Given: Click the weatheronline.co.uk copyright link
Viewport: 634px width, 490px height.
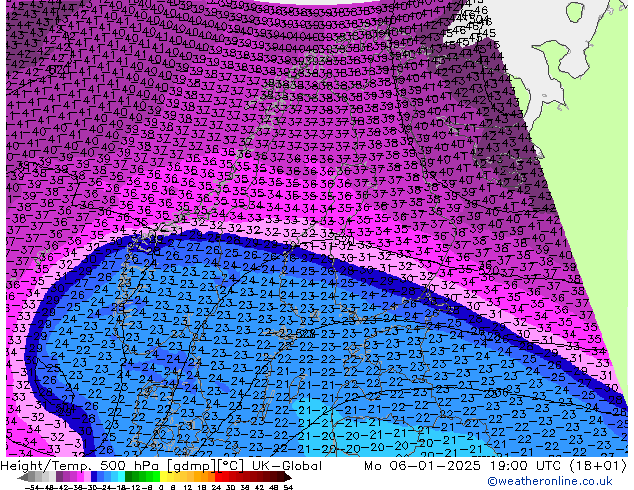Looking at the screenshot, I should pyautogui.click(x=550, y=481).
